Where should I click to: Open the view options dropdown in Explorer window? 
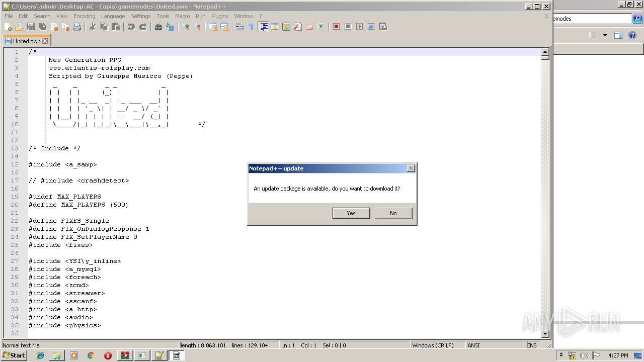[605, 35]
